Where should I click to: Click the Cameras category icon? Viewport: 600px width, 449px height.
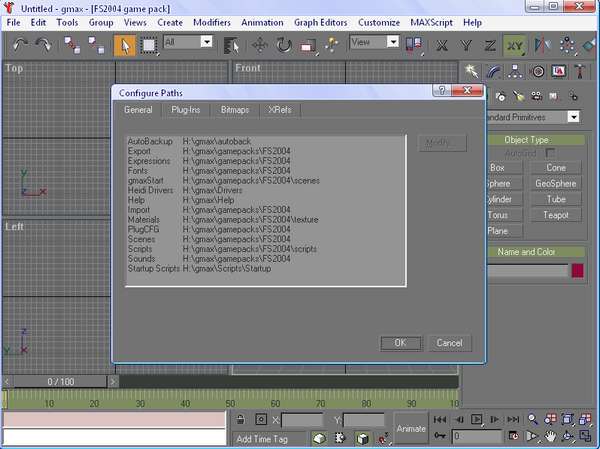pyautogui.click(x=534, y=96)
